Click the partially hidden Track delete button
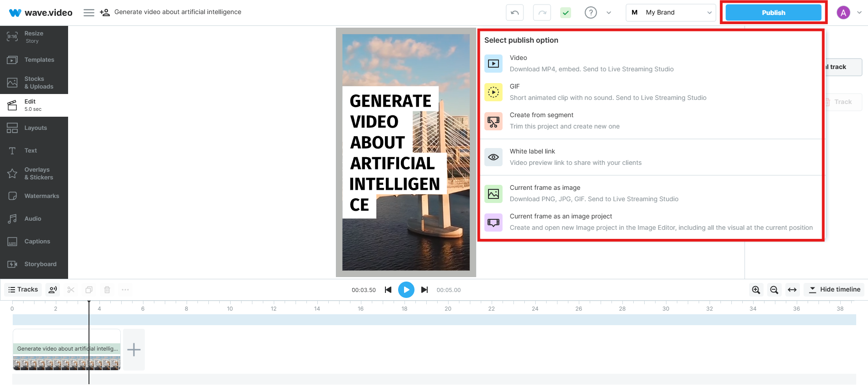This screenshot has height=386, width=868. 843,102
